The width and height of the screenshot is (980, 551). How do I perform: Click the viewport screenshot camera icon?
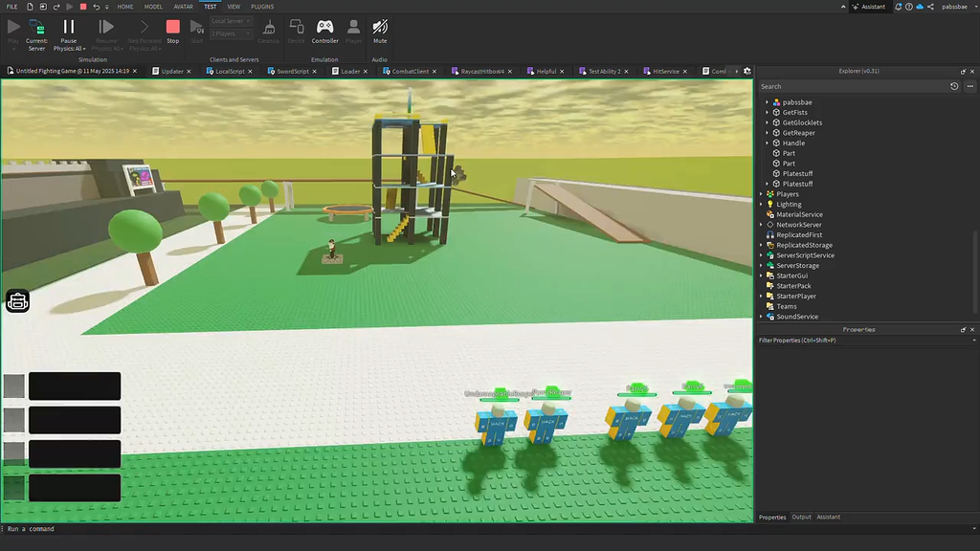17,301
